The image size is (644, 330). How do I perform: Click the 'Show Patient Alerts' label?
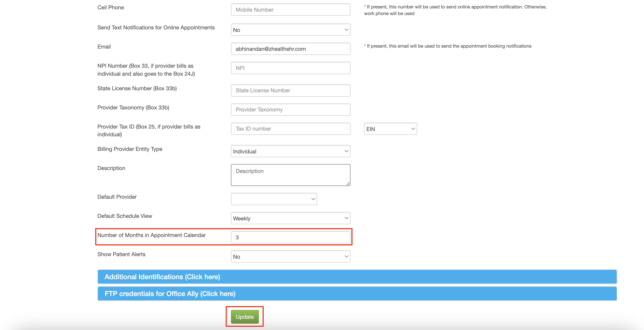tap(121, 254)
